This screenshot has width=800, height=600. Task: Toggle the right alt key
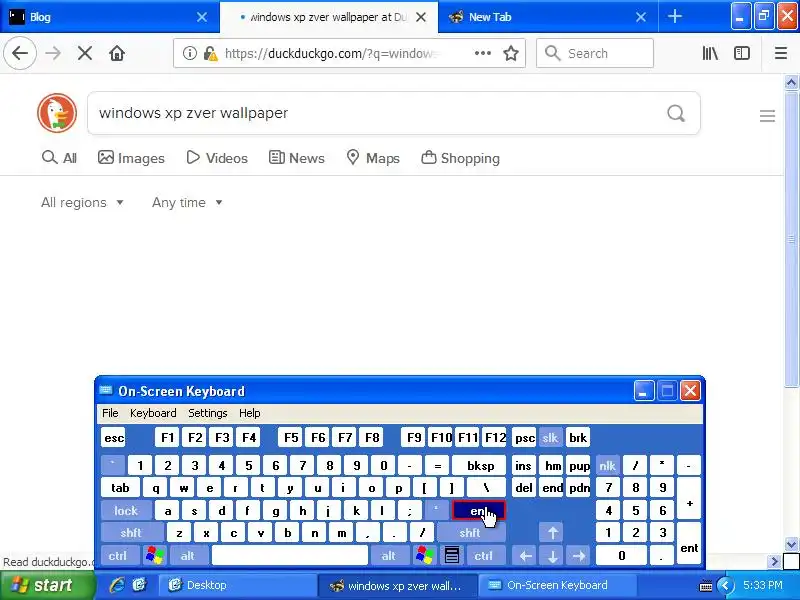pos(389,555)
